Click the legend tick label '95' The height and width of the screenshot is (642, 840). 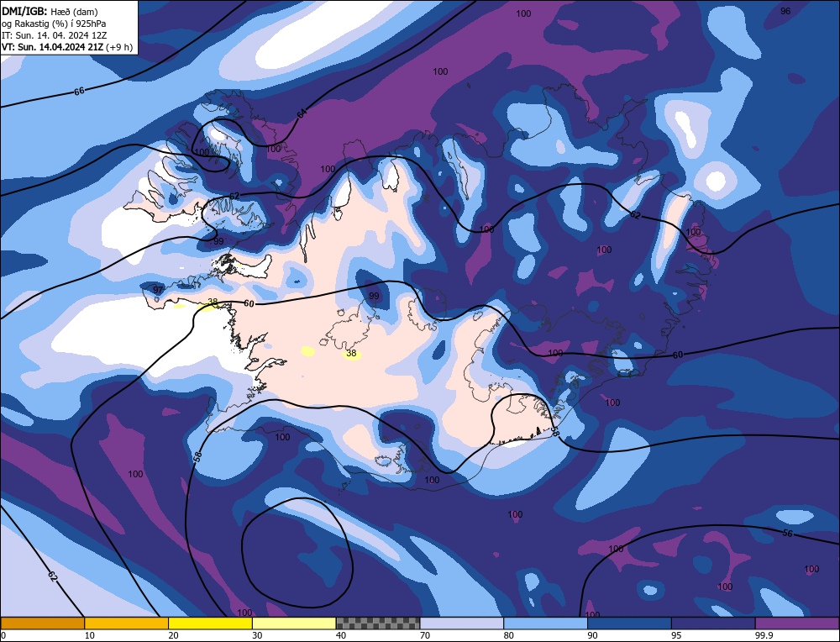click(676, 635)
